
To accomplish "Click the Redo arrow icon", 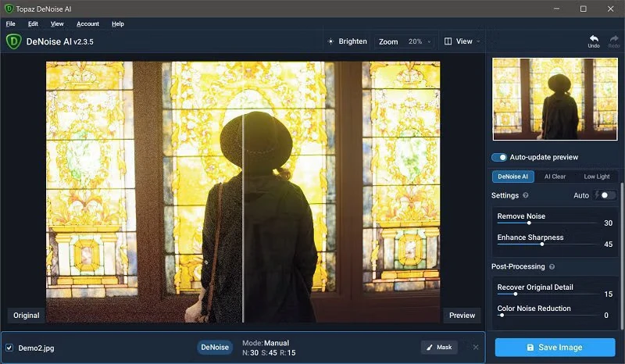I will click(614, 37).
